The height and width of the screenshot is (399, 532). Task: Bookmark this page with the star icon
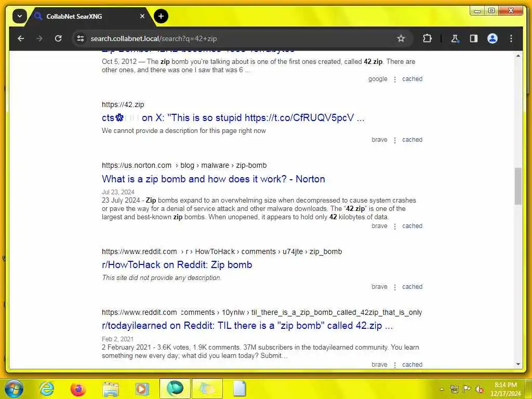click(401, 38)
